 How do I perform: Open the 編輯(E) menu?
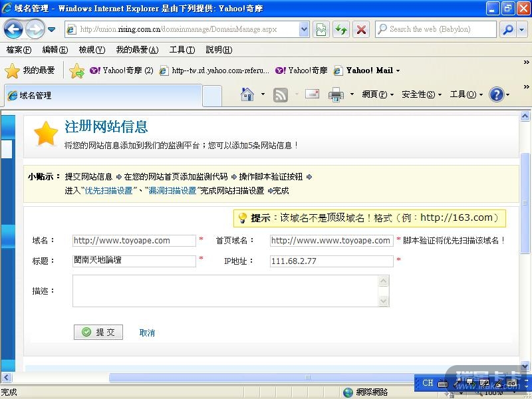click(x=55, y=50)
